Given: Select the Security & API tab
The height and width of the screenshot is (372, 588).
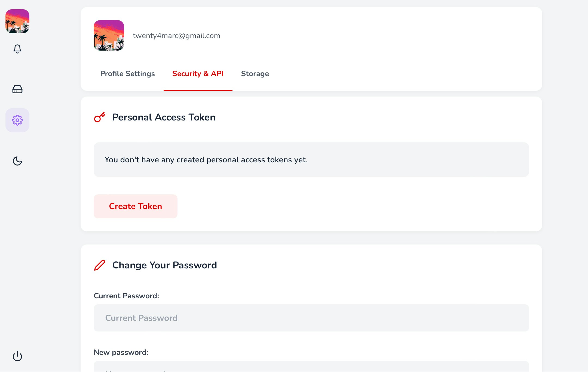Looking at the screenshot, I should coord(198,74).
